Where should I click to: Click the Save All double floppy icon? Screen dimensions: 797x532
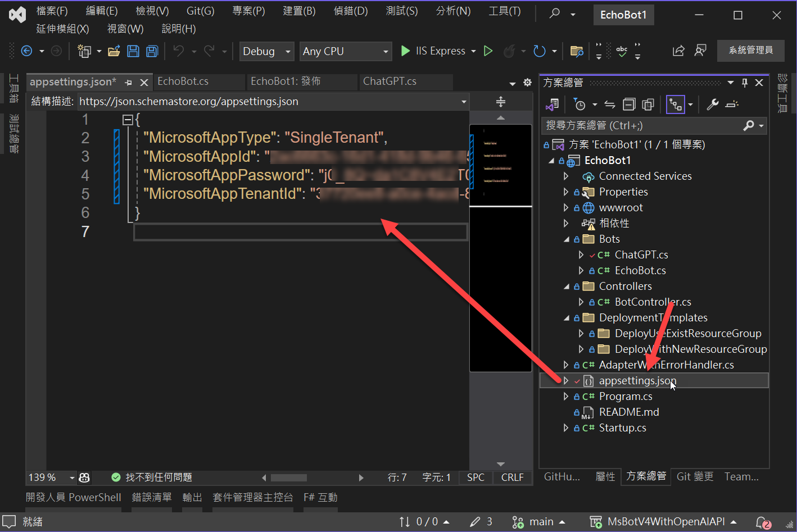click(152, 51)
